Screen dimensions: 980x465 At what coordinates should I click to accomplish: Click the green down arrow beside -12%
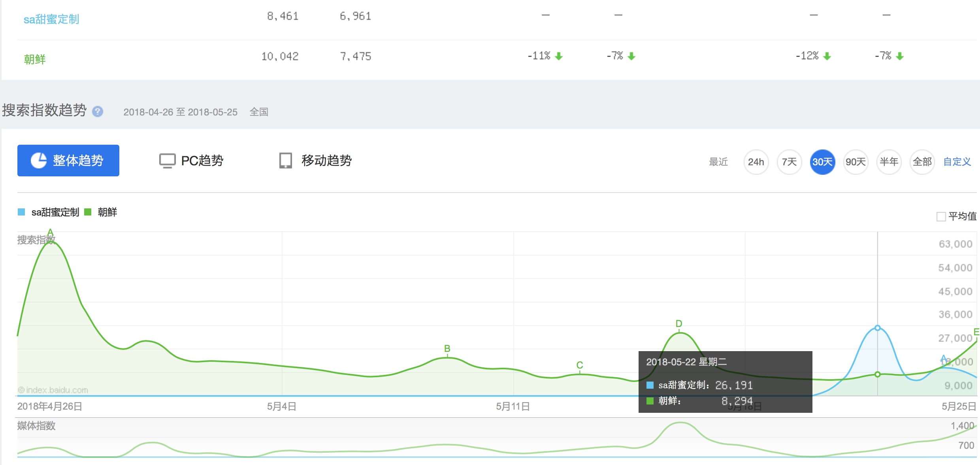[827, 56]
